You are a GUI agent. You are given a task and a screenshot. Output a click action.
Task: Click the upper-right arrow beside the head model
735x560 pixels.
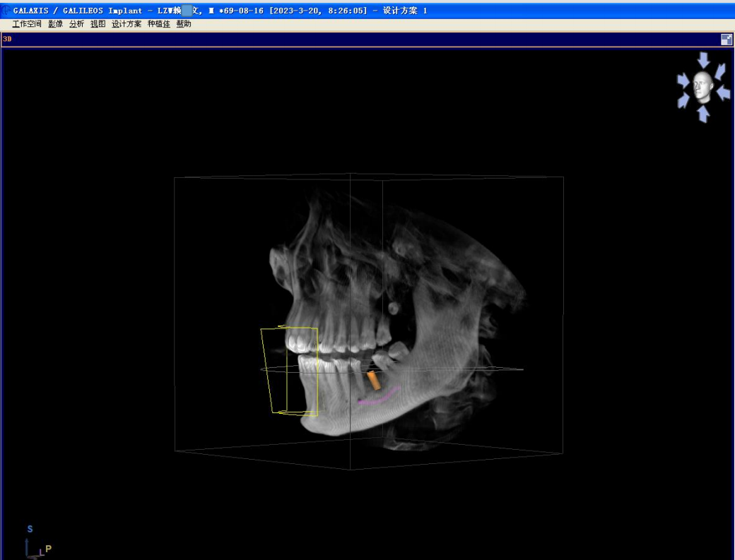720,71
